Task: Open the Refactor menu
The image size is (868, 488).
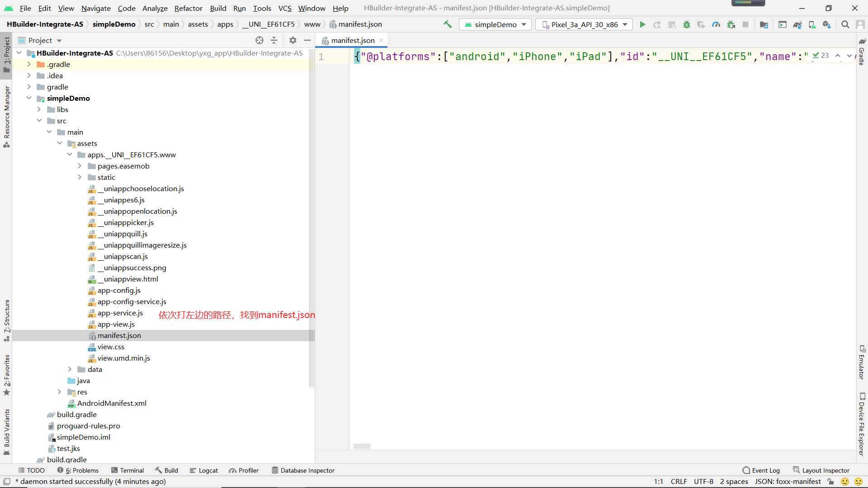Action: [188, 8]
